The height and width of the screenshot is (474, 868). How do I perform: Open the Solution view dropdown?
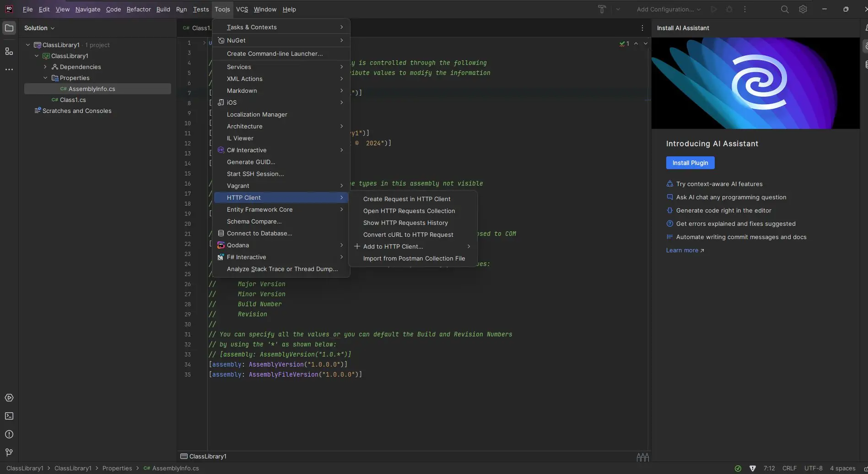[x=39, y=28]
